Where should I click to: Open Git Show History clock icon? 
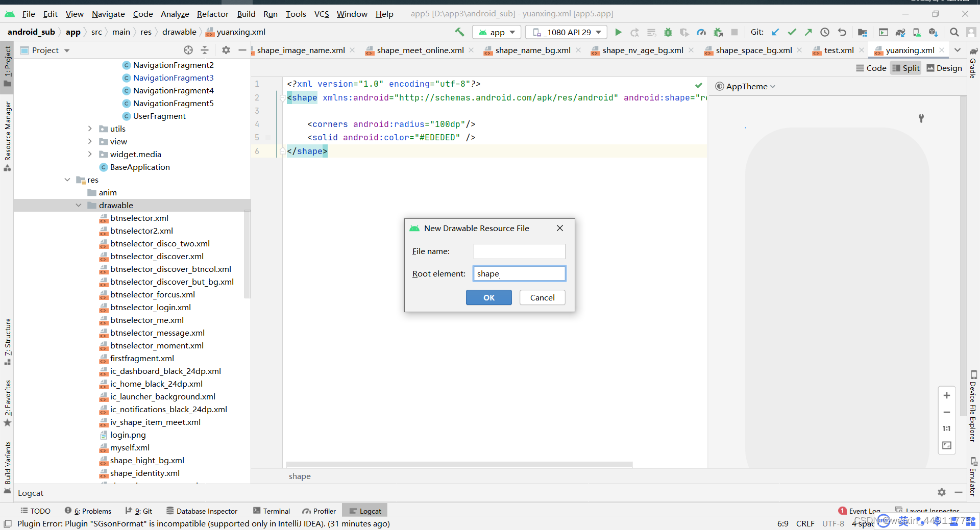pyautogui.click(x=825, y=32)
